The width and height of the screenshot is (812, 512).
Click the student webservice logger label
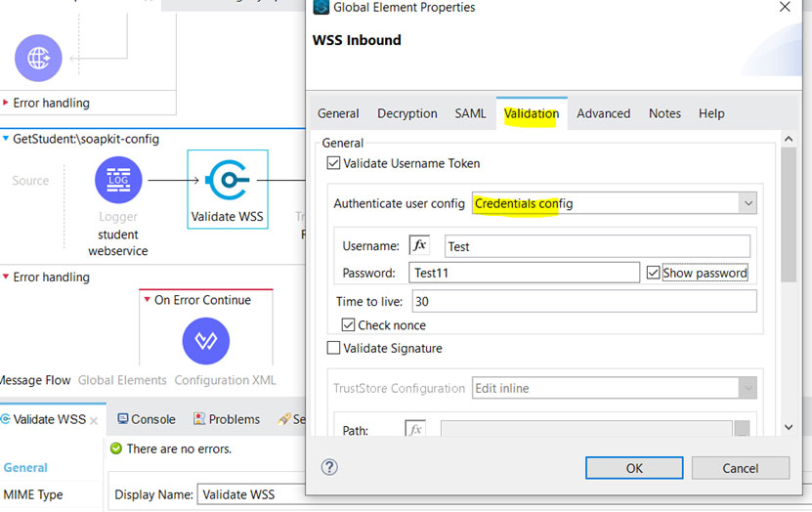point(118,242)
